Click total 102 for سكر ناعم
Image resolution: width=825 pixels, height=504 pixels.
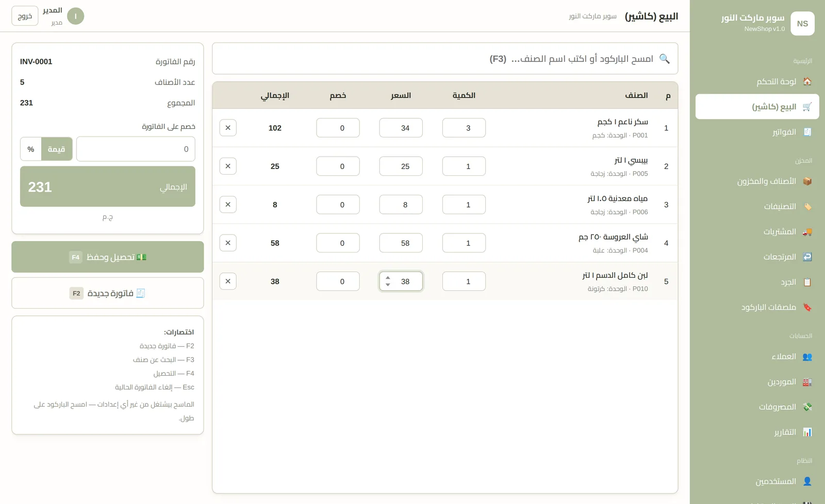tap(275, 128)
